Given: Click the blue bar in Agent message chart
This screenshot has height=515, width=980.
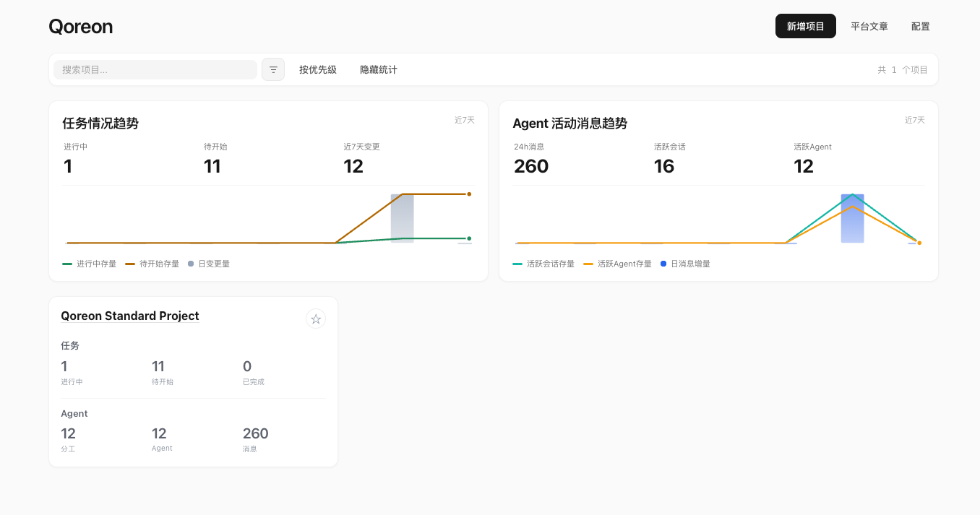Looking at the screenshot, I should (x=853, y=218).
